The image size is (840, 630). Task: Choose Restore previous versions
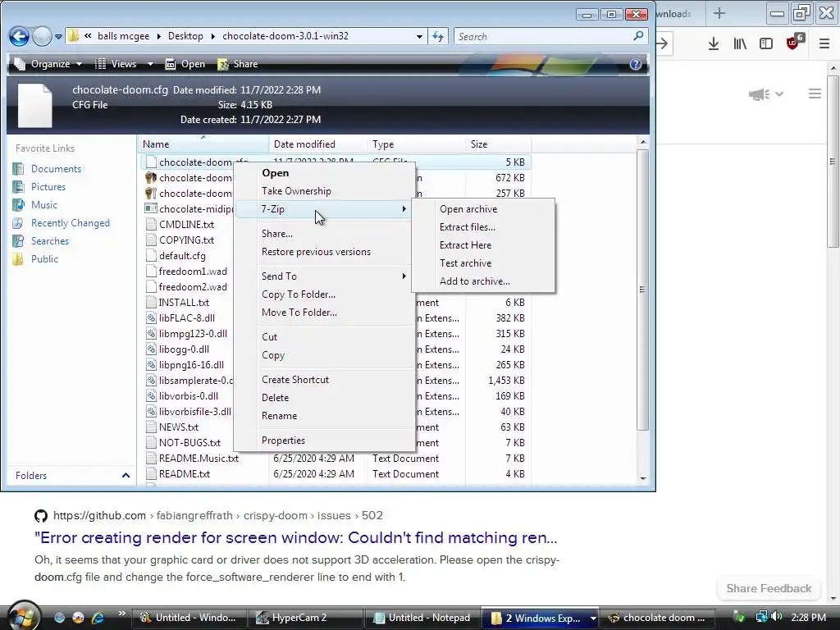pyautogui.click(x=324, y=252)
